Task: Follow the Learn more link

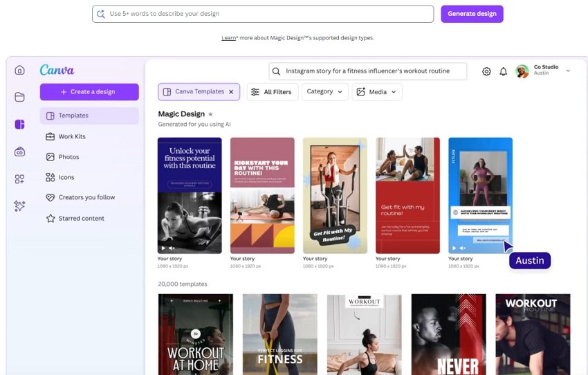Action: coord(229,38)
